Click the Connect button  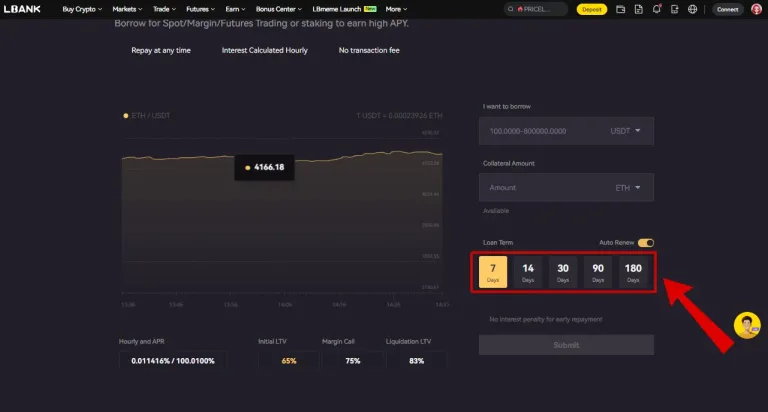(727, 9)
